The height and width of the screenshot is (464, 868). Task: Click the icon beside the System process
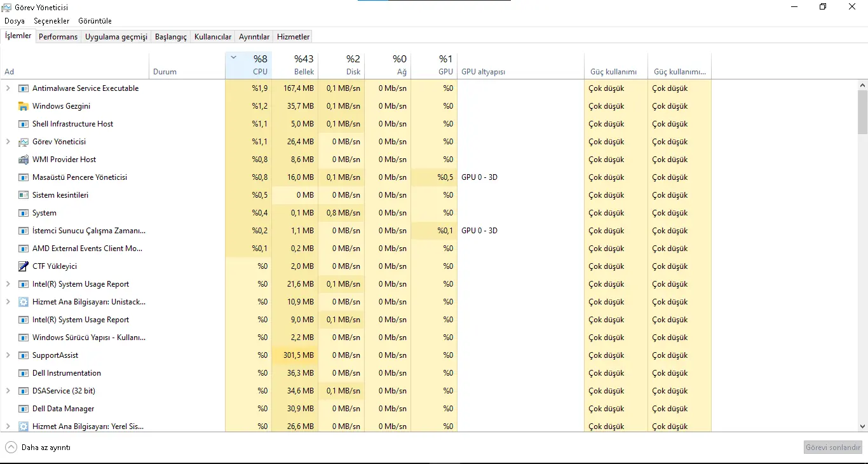pyautogui.click(x=24, y=213)
